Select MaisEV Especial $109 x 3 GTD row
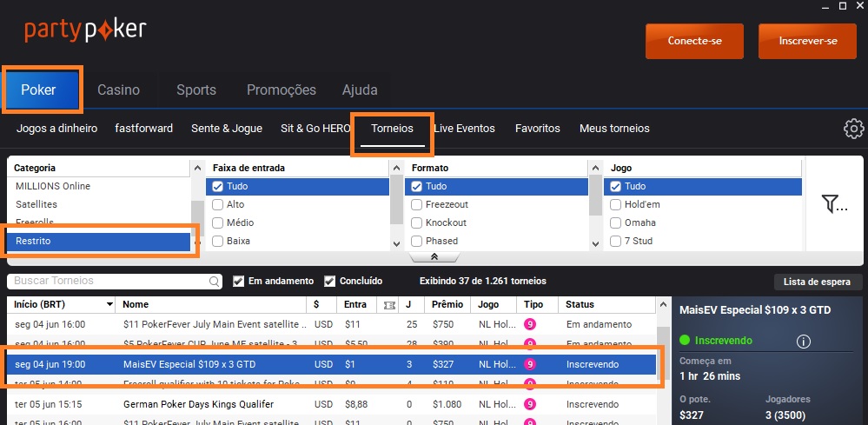The width and height of the screenshot is (868, 425). tap(331, 364)
